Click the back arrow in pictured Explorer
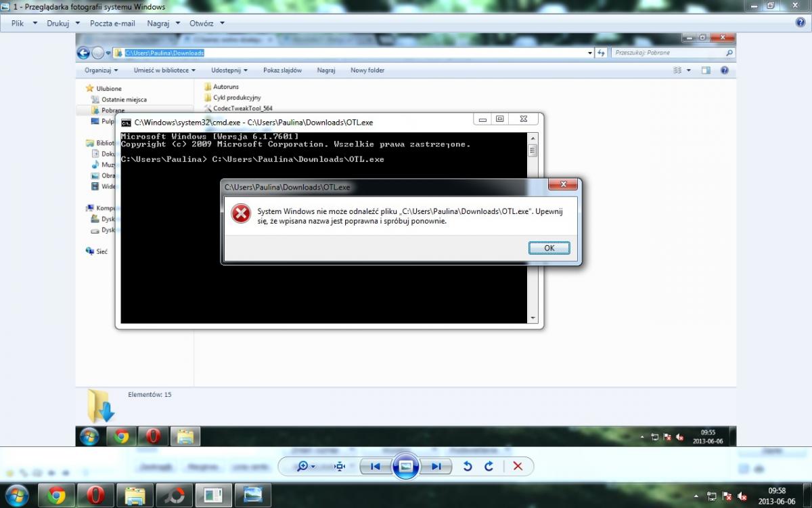 click(x=83, y=53)
